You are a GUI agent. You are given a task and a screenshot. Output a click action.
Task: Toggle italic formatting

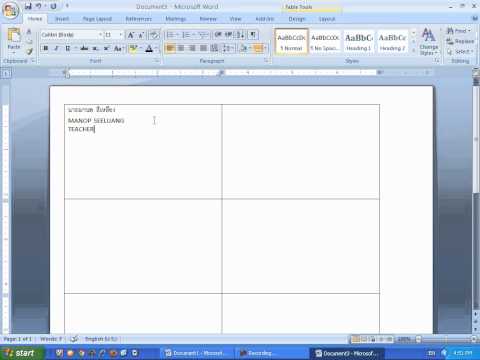[x=56, y=48]
